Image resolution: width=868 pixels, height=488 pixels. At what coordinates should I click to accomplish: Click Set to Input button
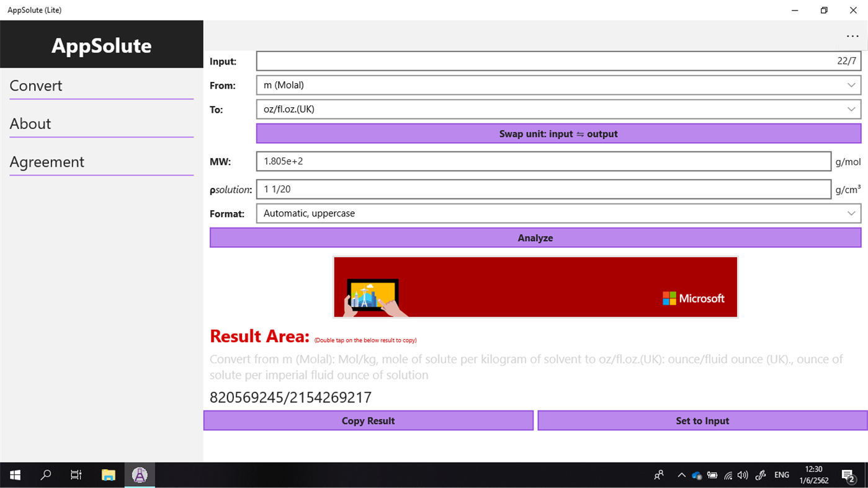(702, 420)
